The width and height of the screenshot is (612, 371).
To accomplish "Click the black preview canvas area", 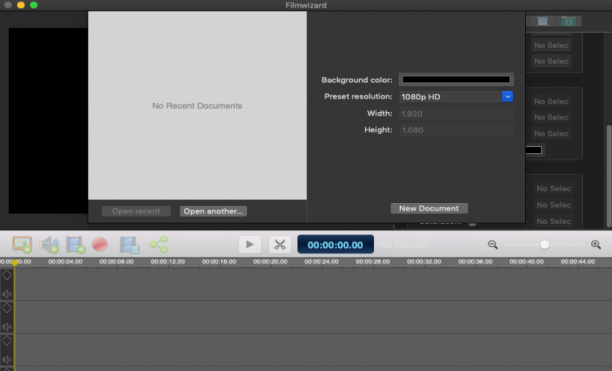I will (48, 121).
